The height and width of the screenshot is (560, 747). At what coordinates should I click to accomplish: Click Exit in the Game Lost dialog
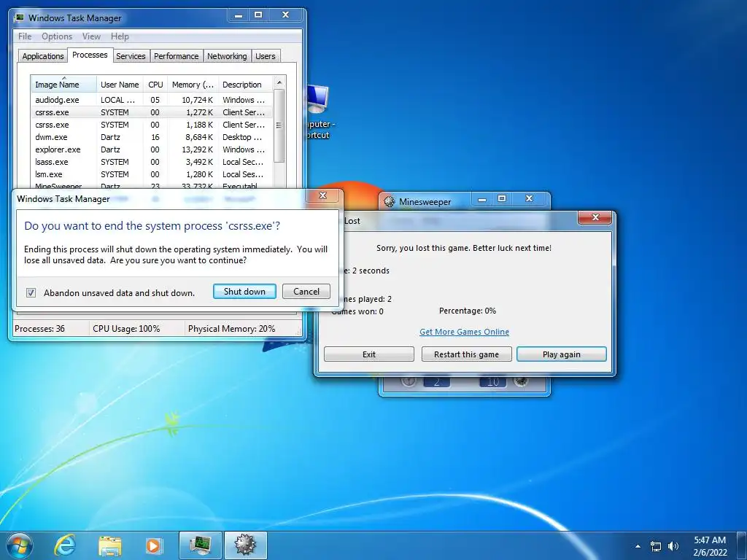368,354
